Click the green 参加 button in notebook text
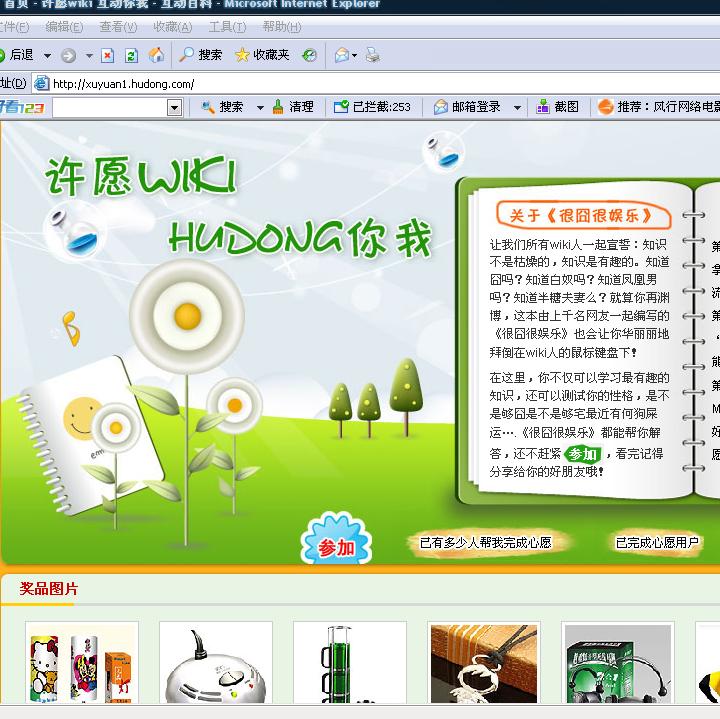The height and width of the screenshot is (719, 720). coord(582,455)
